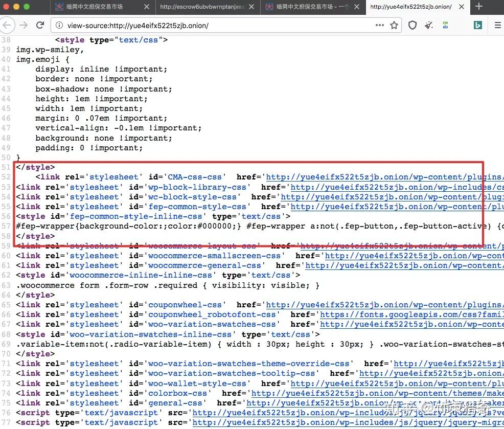
Task: Close the escrow6ubvbwrnptanjxe tab
Action: pos(251,7)
